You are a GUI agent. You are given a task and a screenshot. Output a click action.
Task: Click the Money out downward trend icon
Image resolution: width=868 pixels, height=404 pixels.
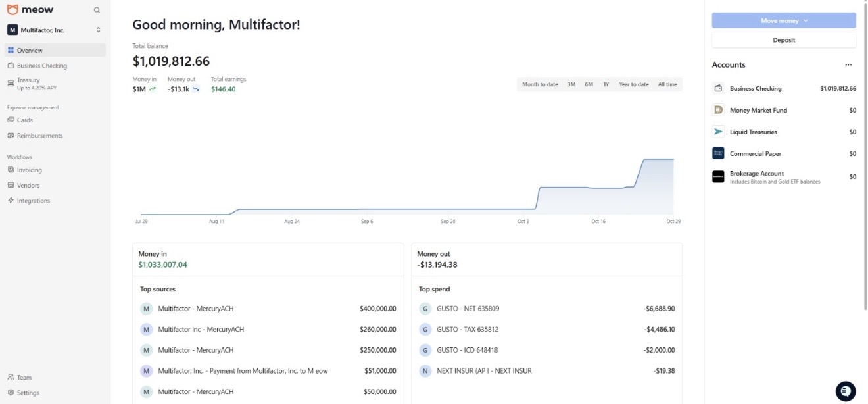[196, 89]
